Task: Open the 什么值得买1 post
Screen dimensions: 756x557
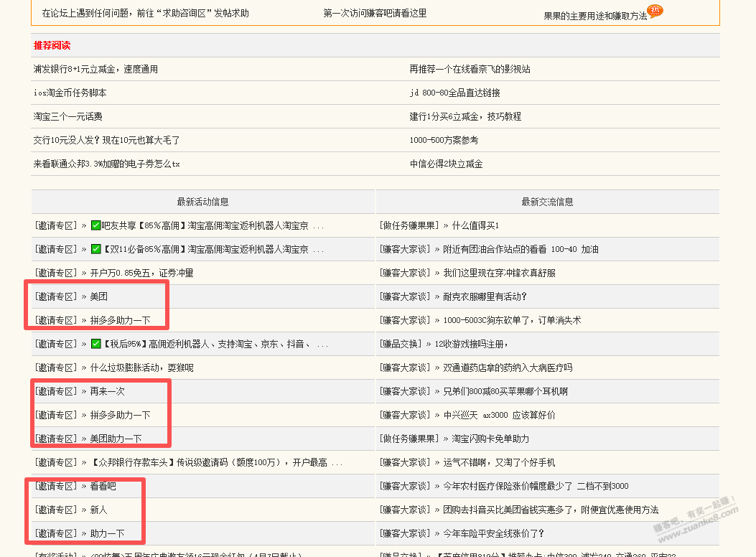Action: point(475,225)
